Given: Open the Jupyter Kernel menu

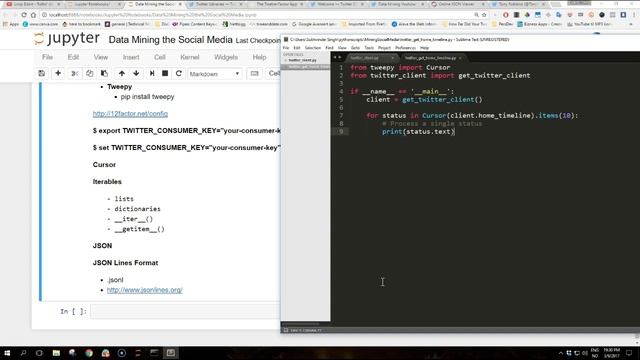Looking at the screenshot, I should (190, 57).
